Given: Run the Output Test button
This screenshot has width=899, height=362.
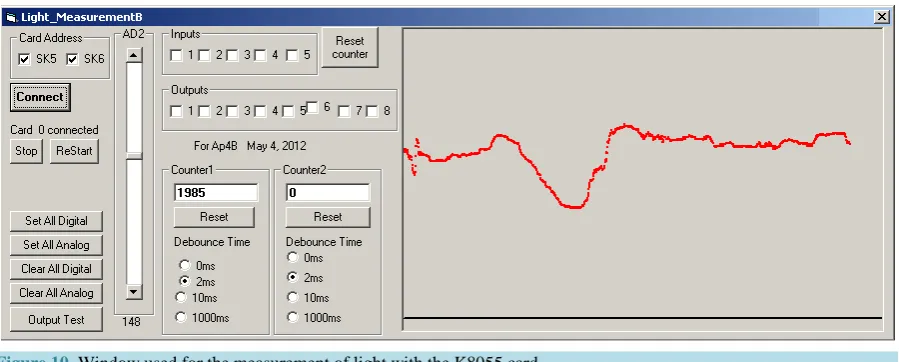Looking at the screenshot, I should 56,320.
